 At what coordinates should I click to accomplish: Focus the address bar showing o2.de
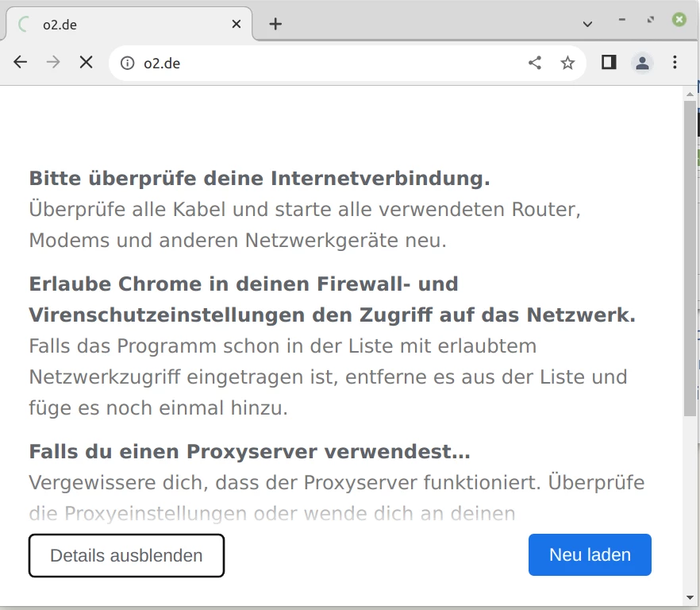tap(317, 63)
